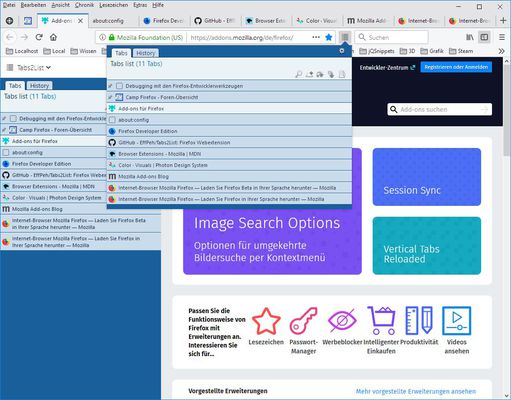
Task: Click Registrieren oder Anmelden button
Action: tap(456, 67)
